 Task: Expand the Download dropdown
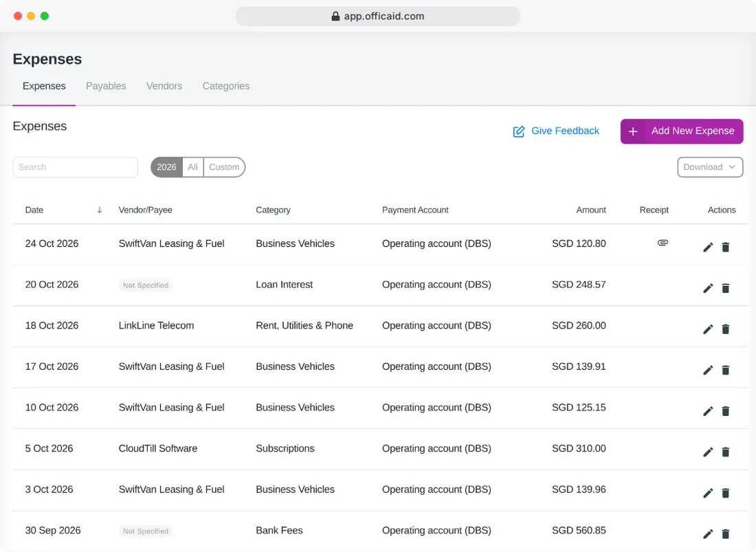710,167
